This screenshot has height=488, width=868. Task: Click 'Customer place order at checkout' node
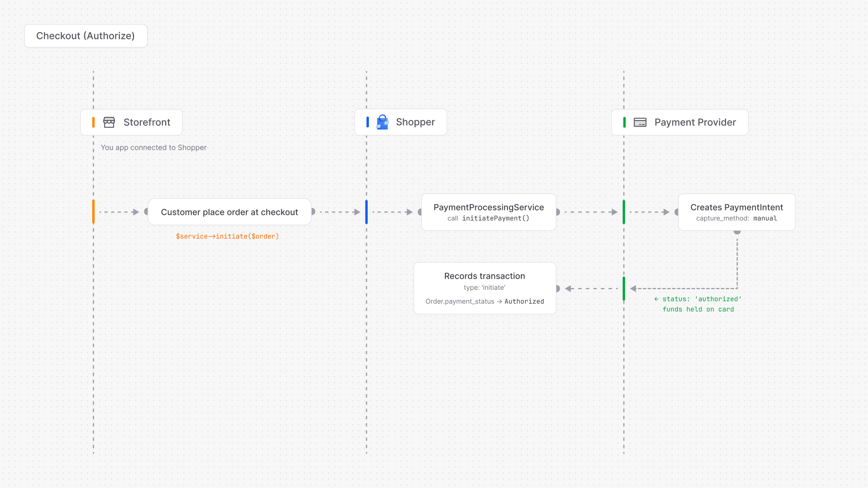(229, 212)
